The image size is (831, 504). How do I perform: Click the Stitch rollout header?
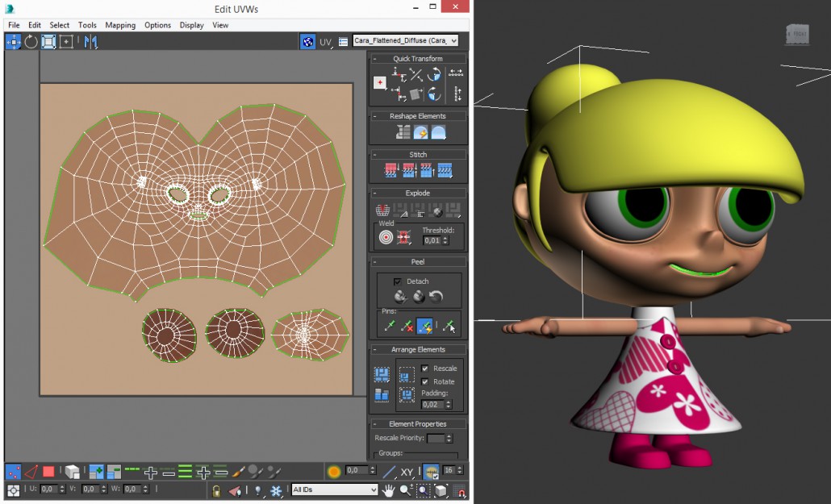(418, 154)
